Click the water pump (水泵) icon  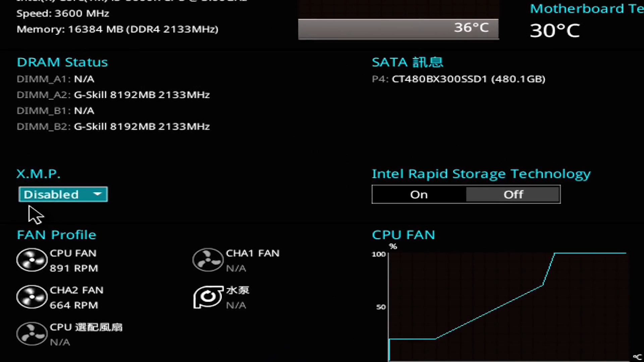coord(208,297)
